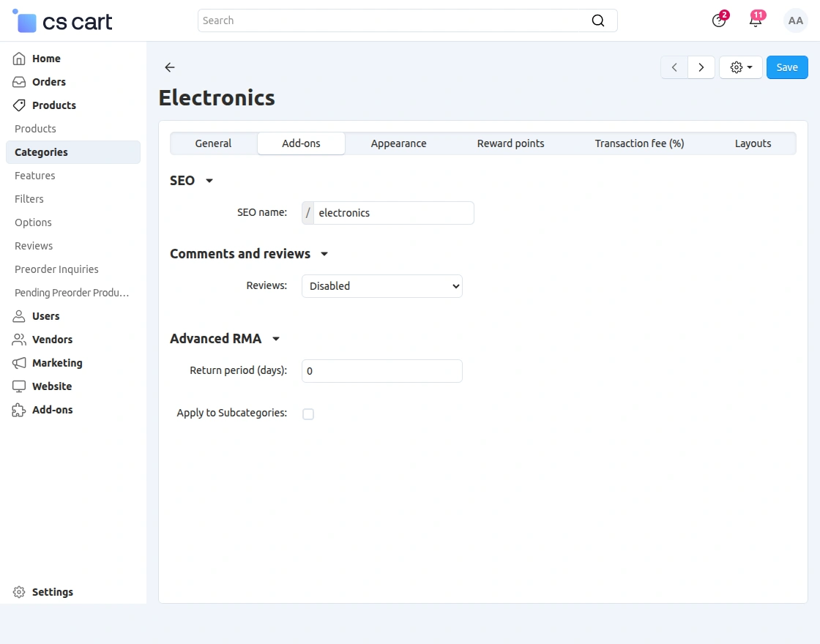Viewport: 820px width, 644px height.
Task: Collapse the Comments and reviews section
Action: [324, 255]
